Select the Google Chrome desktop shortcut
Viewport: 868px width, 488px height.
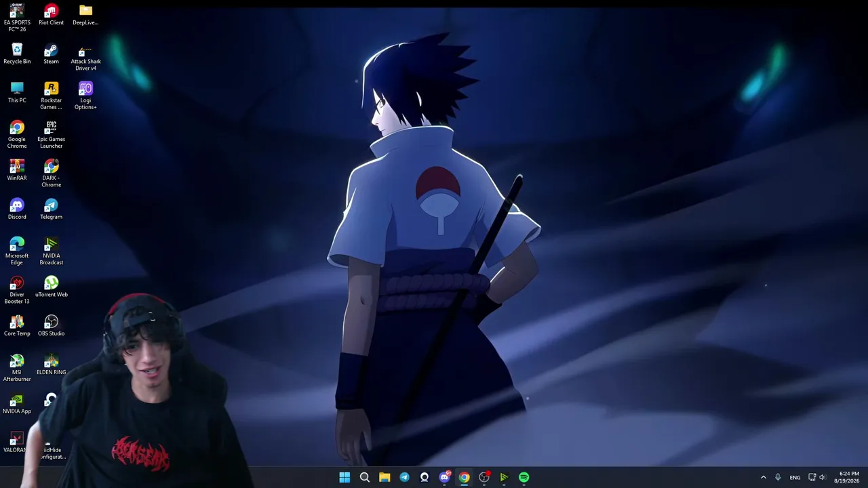point(17,135)
